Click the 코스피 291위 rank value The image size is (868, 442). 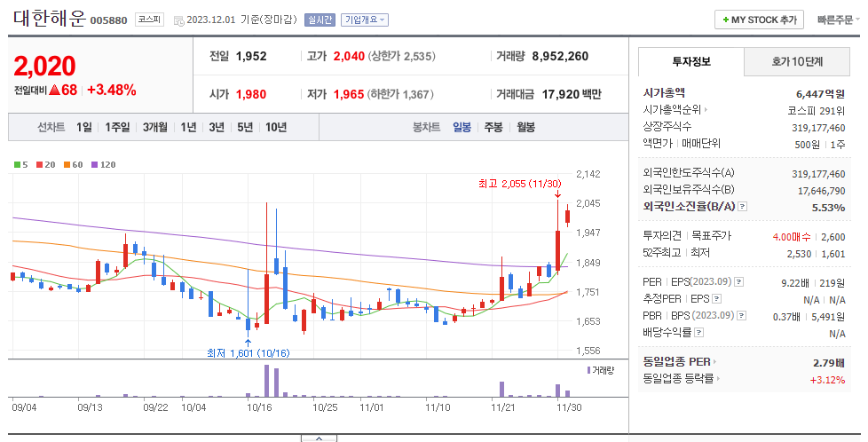(816, 111)
